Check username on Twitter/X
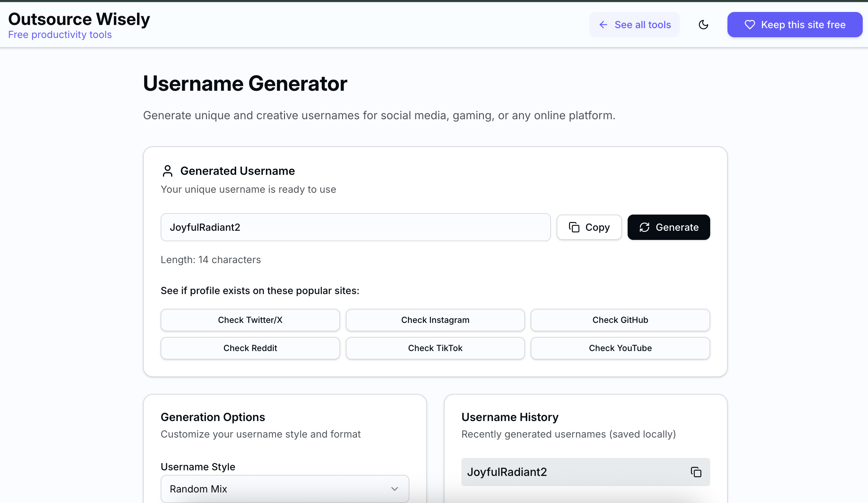This screenshot has height=503, width=868. tap(250, 320)
